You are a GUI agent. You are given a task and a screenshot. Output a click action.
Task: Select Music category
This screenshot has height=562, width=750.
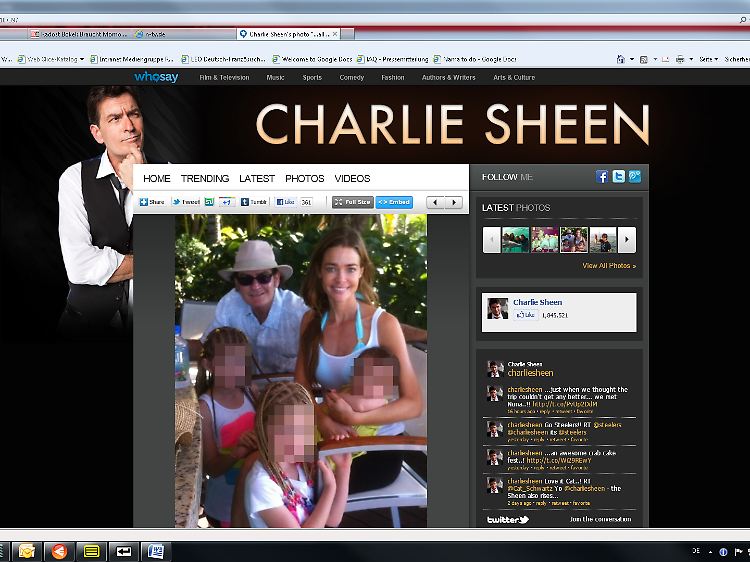[x=276, y=77]
